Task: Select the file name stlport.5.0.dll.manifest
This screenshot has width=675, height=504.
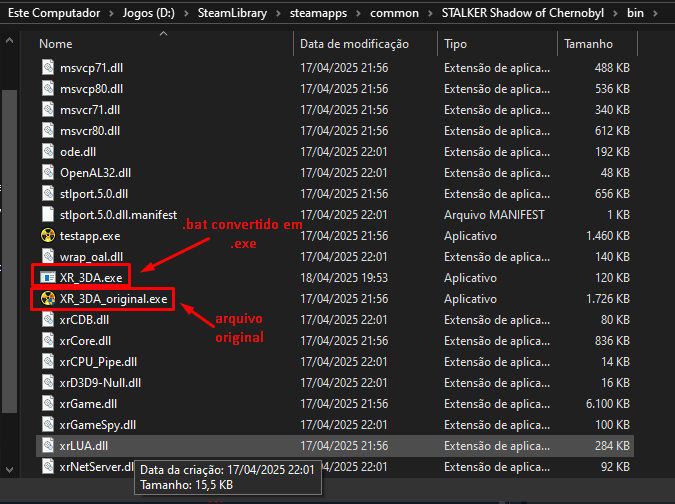Action: pyautogui.click(x=118, y=214)
